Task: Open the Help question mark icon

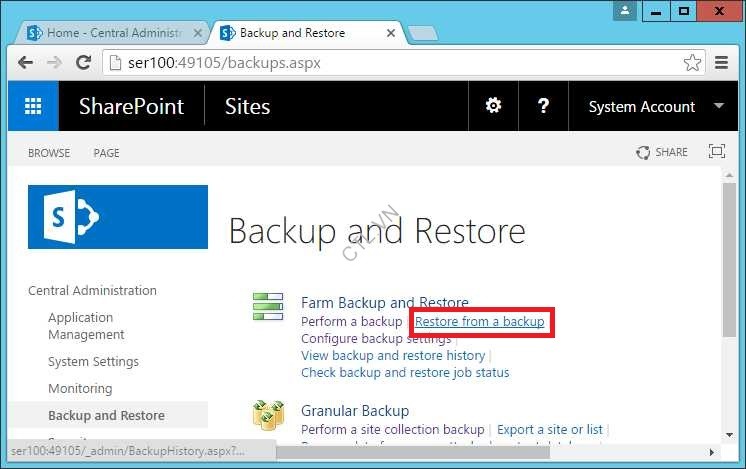Action: tap(543, 106)
